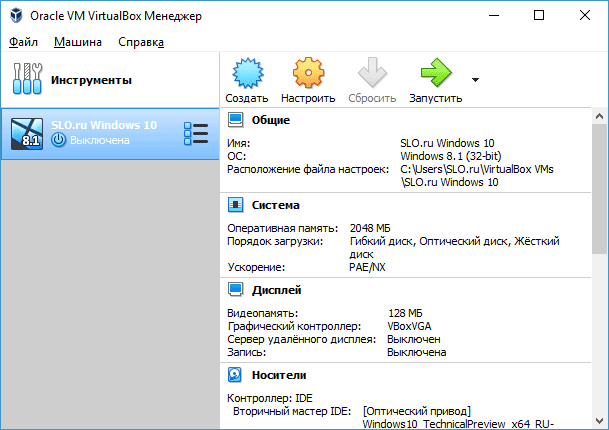Click the Выключен remote display server value

tap(414, 339)
